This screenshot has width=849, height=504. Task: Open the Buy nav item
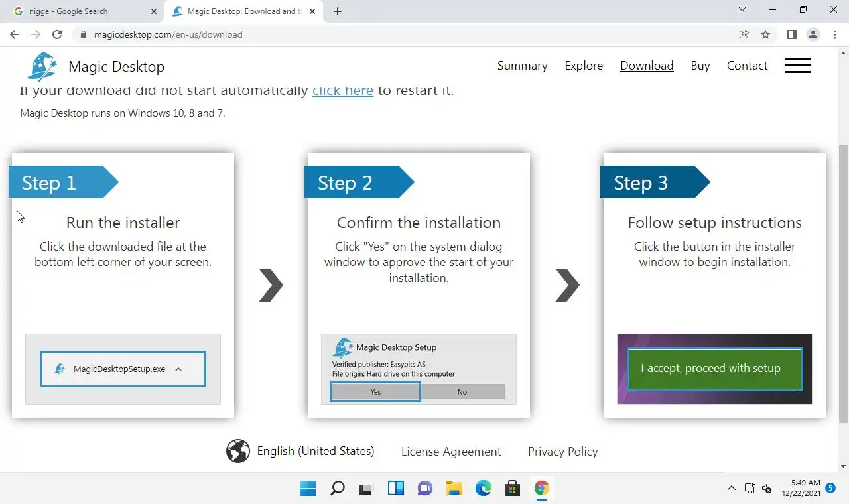click(x=700, y=66)
